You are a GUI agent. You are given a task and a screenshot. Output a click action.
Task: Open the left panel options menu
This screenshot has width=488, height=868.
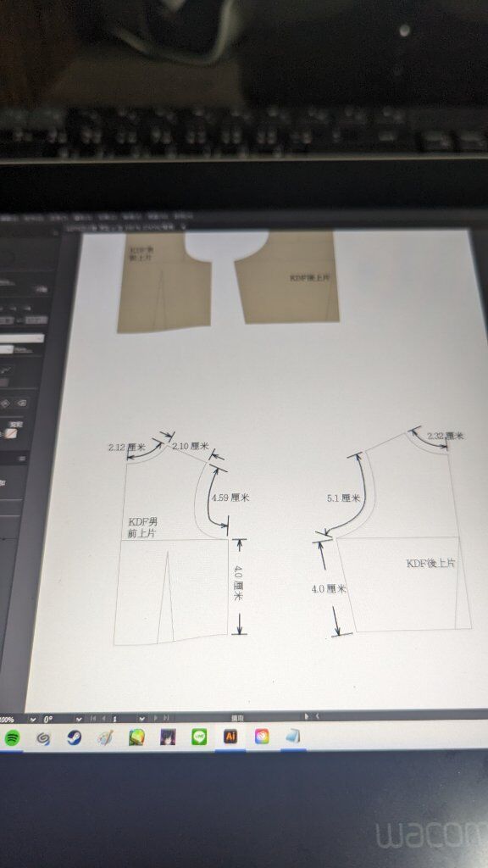pos(22,459)
